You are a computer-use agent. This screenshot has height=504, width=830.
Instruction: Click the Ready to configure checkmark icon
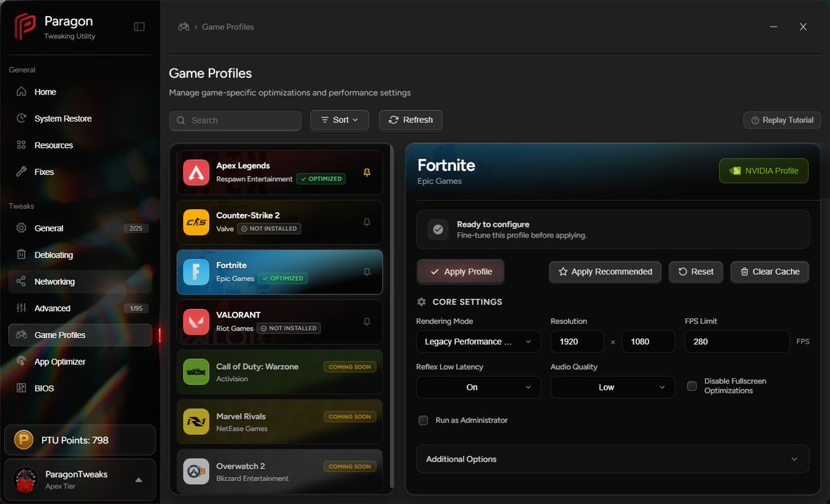[438, 230]
